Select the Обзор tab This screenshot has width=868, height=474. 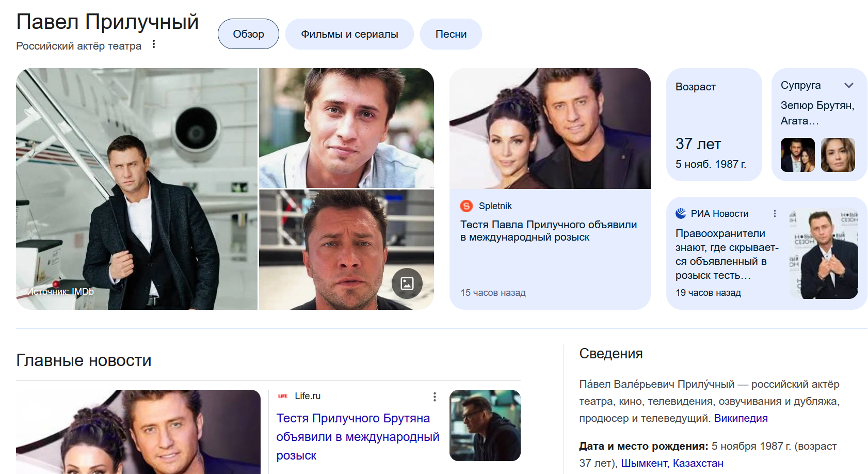coord(248,34)
